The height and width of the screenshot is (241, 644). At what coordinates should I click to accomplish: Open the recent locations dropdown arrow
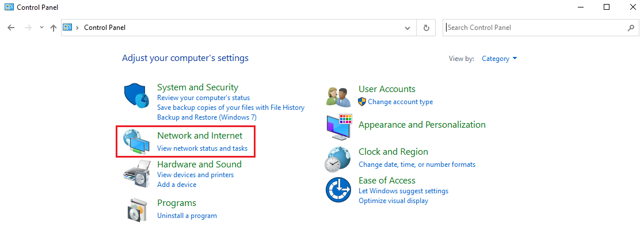coord(41,28)
